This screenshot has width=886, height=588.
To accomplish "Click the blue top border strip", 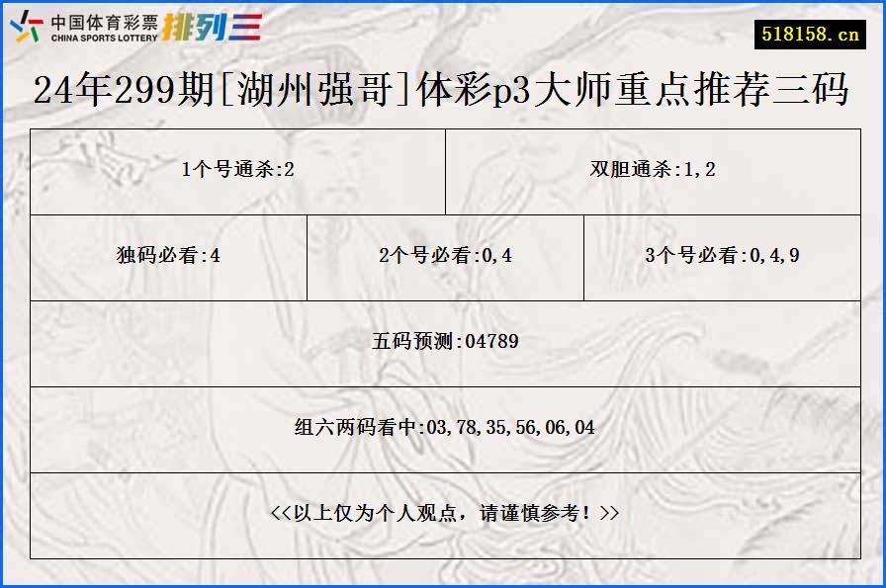I will tap(443, 4).
